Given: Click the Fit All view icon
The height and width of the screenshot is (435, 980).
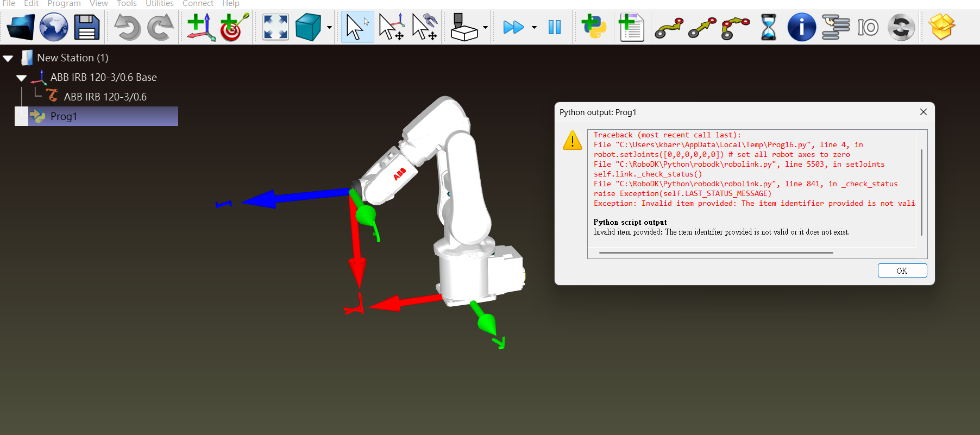Looking at the screenshot, I should (275, 27).
